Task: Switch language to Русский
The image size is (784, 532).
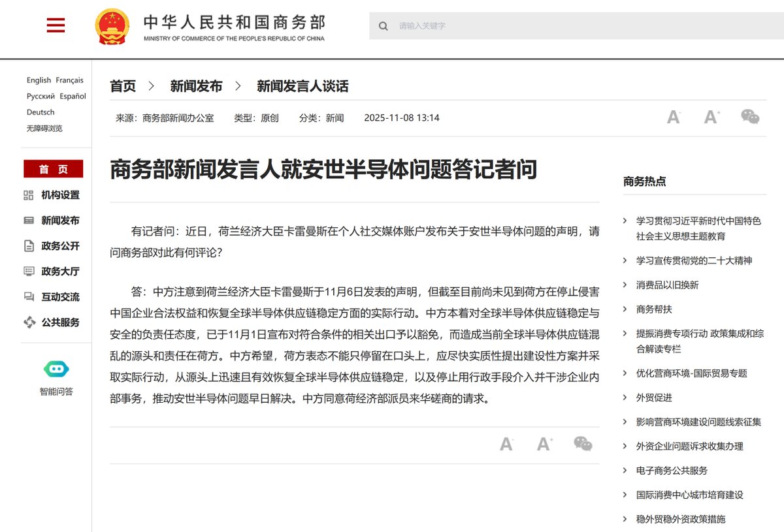Action: (x=41, y=96)
